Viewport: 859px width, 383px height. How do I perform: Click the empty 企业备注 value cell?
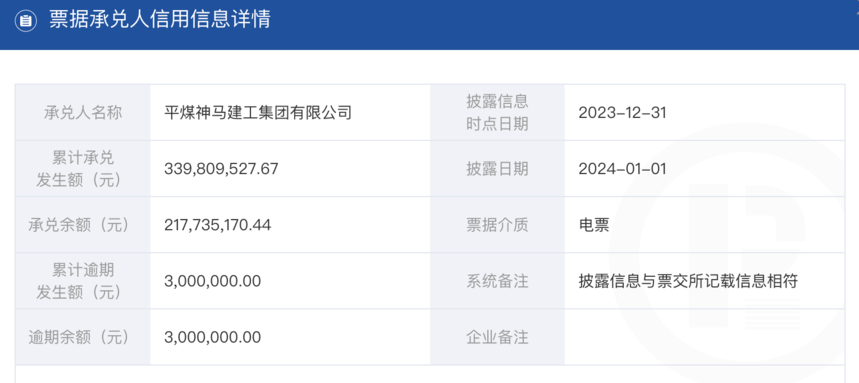click(705, 337)
